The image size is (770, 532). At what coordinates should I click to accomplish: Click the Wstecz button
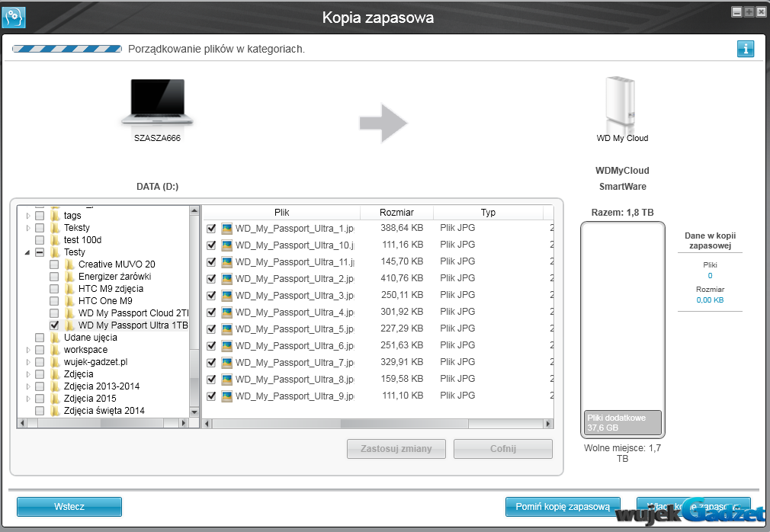tap(69, 506)
